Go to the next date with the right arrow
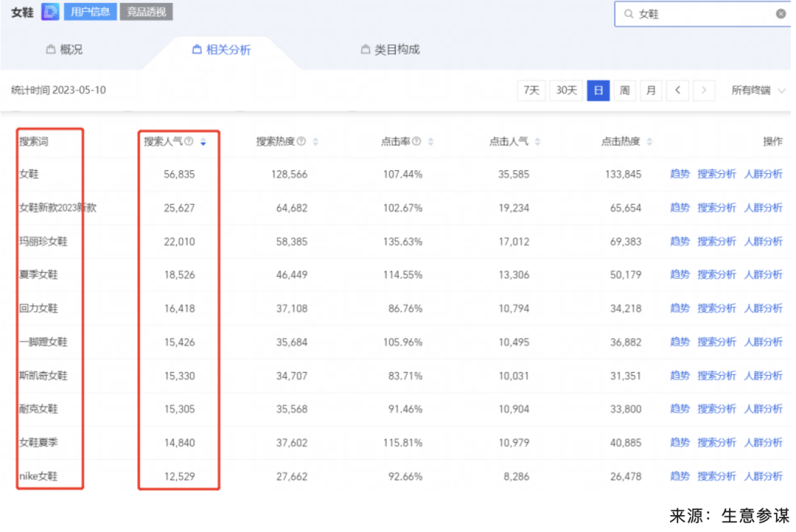Viewport: 796px width, 532px height. (x=704, y=91)
